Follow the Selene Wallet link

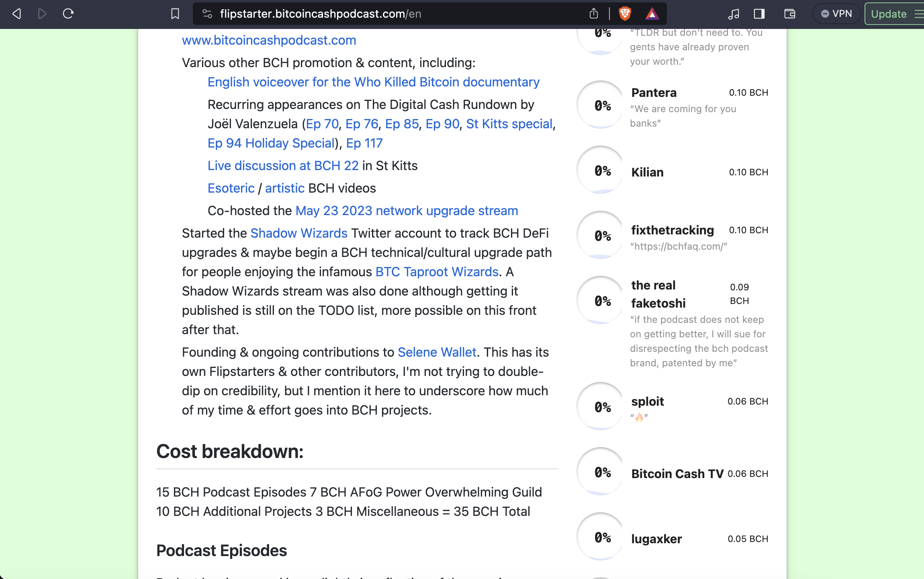(437, 352)
